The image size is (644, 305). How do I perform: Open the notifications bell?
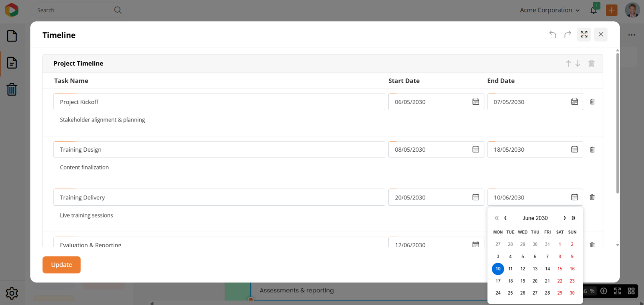coord(593,10)
